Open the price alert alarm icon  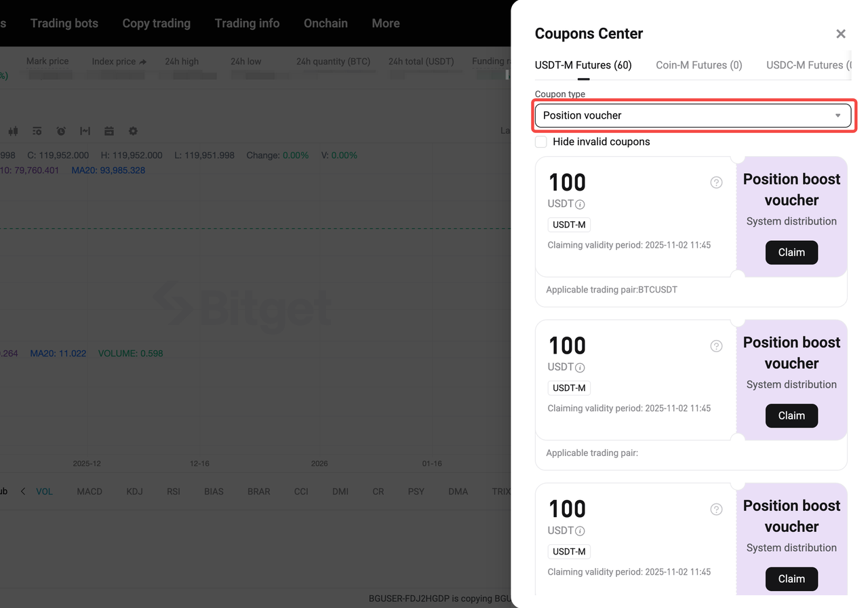coord(60,131)
